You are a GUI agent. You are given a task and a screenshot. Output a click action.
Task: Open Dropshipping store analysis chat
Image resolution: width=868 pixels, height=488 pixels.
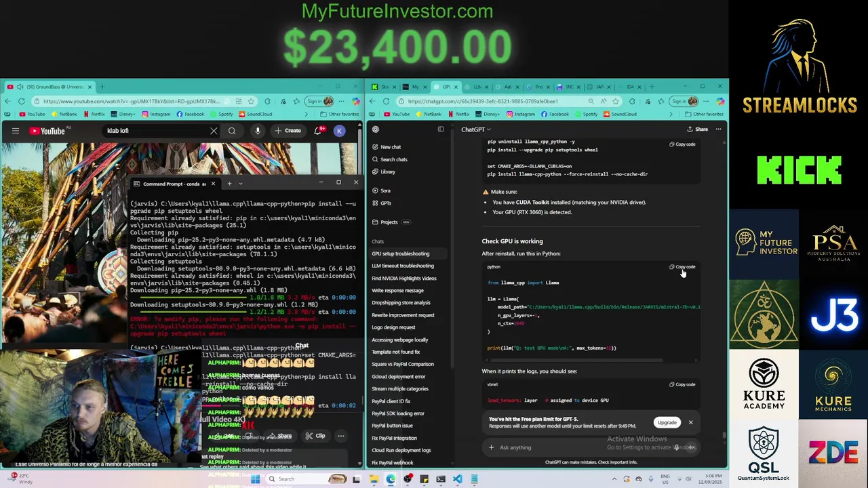(x=410, y=302)
